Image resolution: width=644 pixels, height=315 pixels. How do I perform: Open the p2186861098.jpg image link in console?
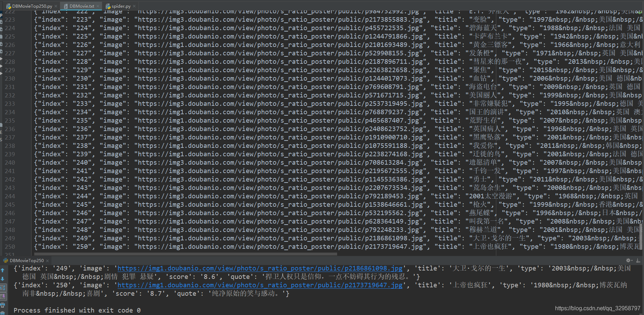[260, 268]
